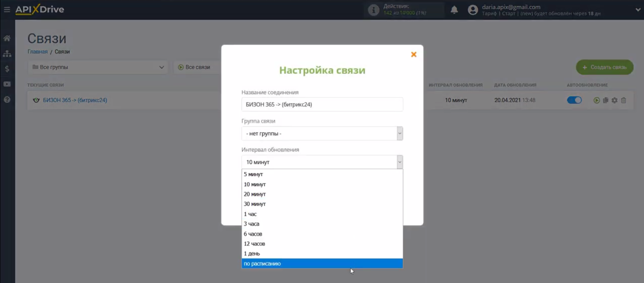Open the connections sitemap sidebar icon
Screen dimensions: 644x283
pos(7,54)
